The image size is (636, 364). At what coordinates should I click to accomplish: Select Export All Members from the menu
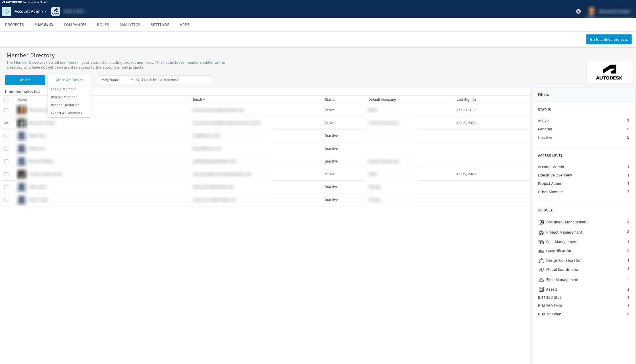point(66,113)
